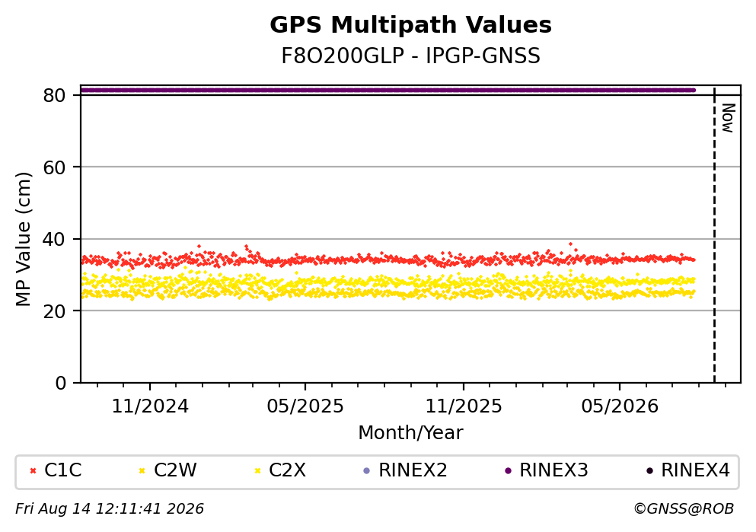Select the RINEX3 legend label
756x532 pixels.
(x=553, y=470)
